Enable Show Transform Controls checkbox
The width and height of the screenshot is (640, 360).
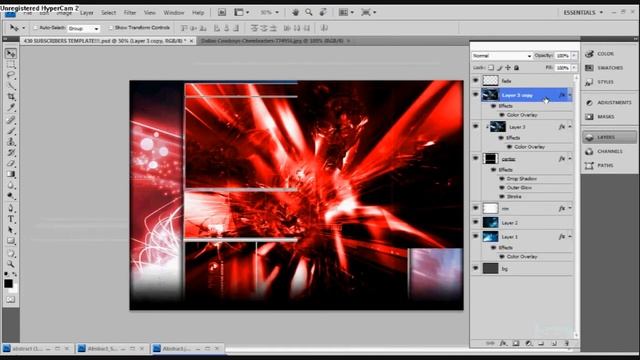pos(111,28)
